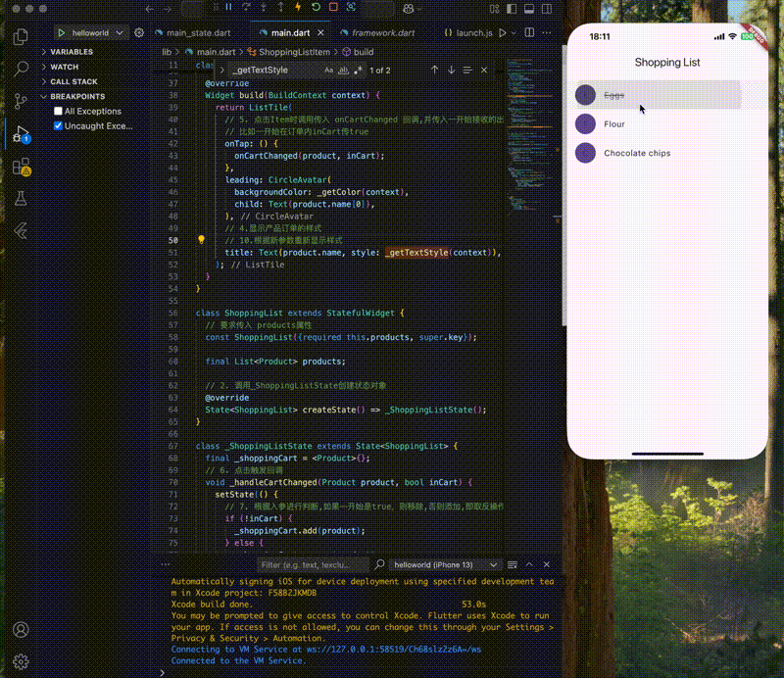Toggle Match Case in find widget
Image resolution: width=784 pixels, height=678 pixels.
pyautogui.click(x=328, y=71)
